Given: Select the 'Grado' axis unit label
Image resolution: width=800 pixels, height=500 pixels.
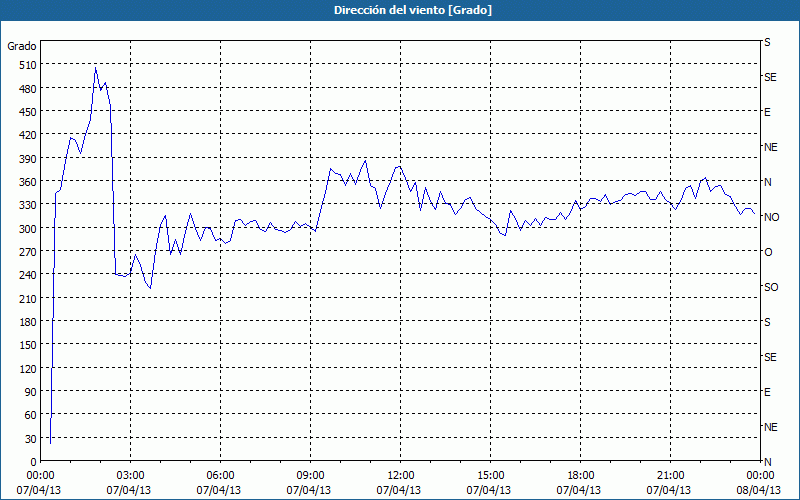Looking at the screenshot, I should 22,46.
